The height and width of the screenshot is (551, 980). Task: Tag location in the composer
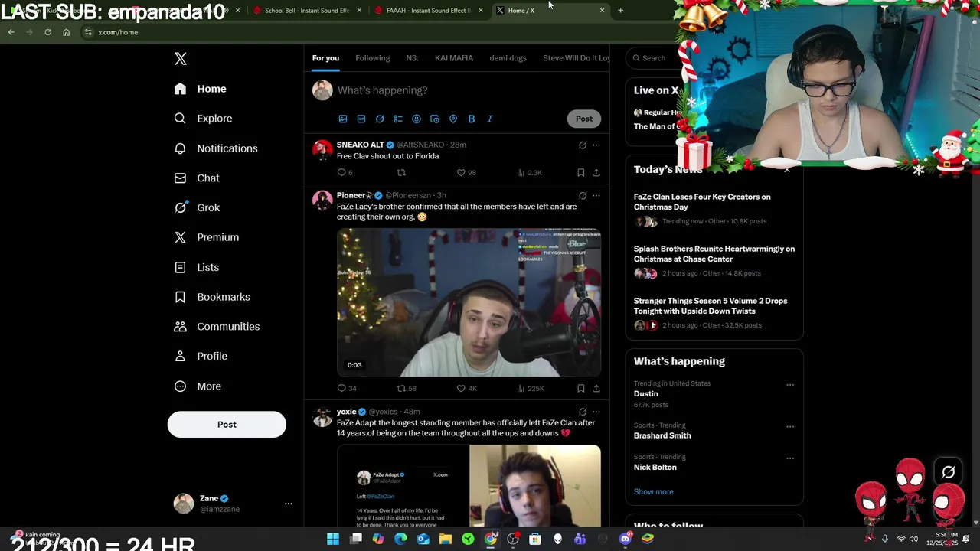click(x=453, y=119)
